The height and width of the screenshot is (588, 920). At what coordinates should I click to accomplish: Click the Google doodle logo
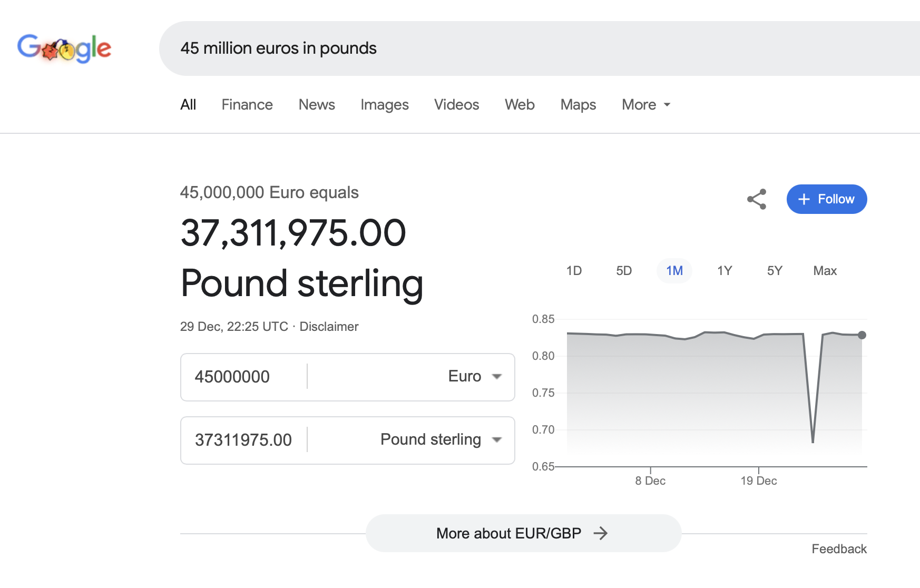(x=64, y=48)
